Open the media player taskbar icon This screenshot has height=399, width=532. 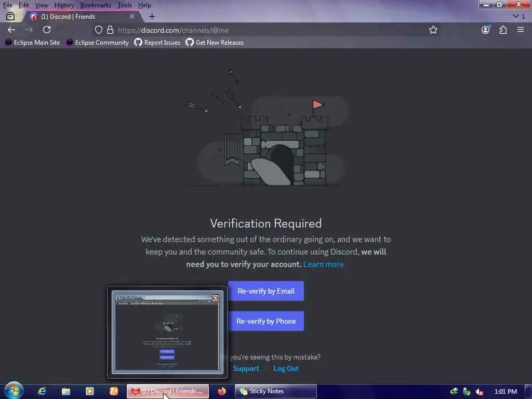(x=89, y=392)
